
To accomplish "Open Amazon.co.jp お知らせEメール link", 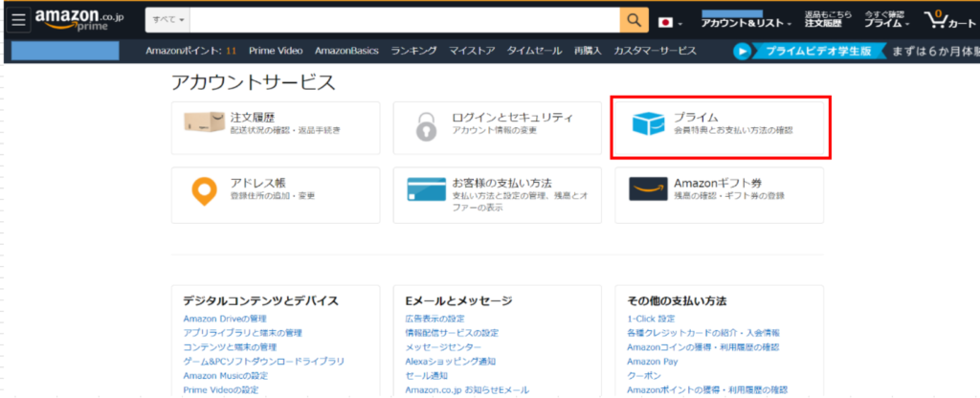I will (x=467, y=390).
